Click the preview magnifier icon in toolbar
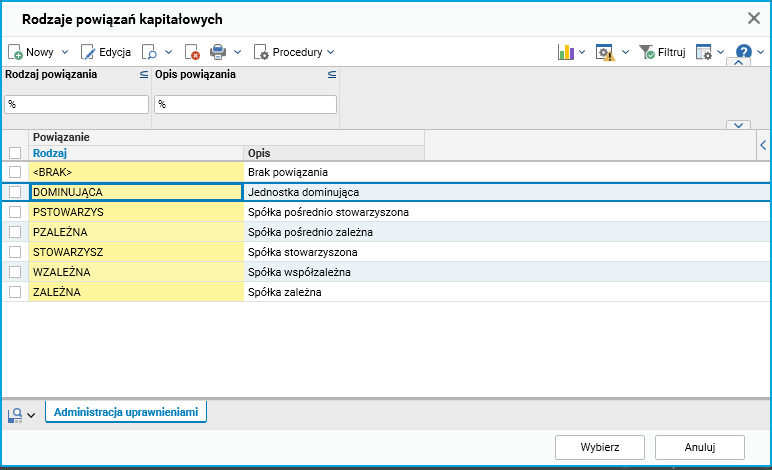Screen dimensions: 772x470 [x=149, y=52]
